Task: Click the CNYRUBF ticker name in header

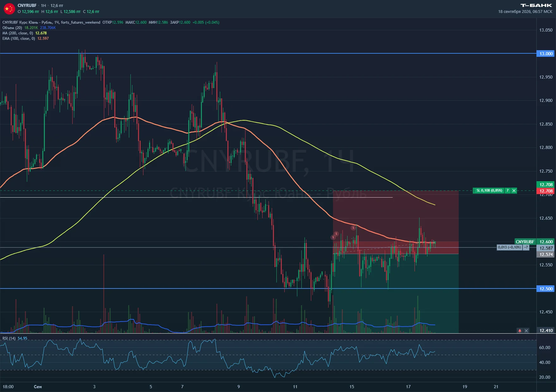Action: click(27, 6)
